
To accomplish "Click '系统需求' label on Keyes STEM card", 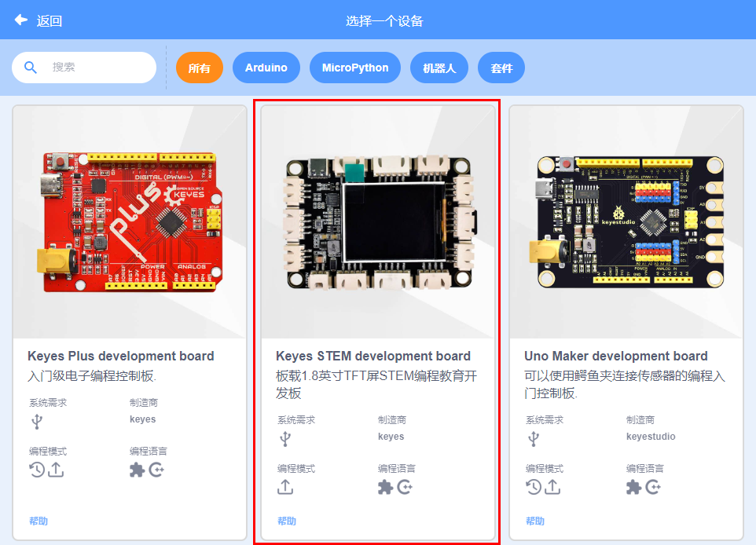I will click(x=296, y=420).
